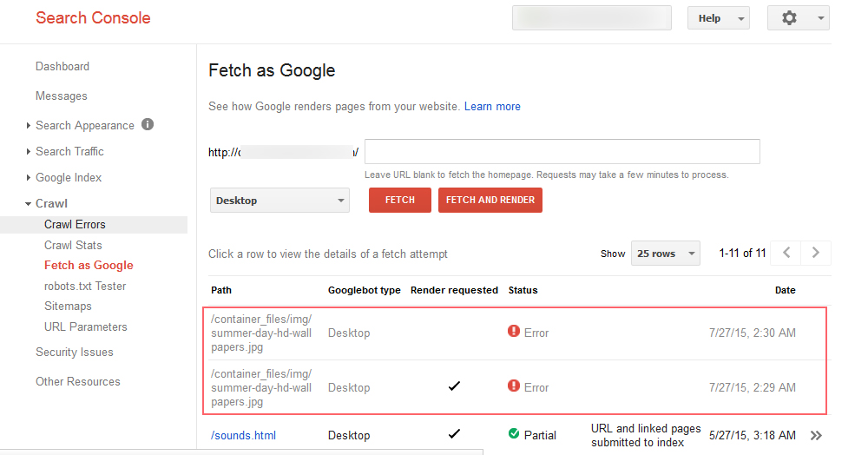Click the green Partial status icon
Viewport: 868px width, 455px height.
click(x=514, y=434)
